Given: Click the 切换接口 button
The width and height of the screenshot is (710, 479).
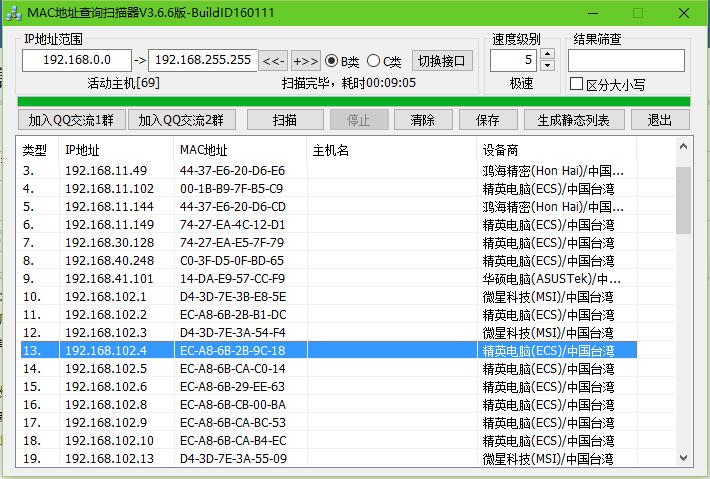Looking at the screenshot, I should (442, 61).
